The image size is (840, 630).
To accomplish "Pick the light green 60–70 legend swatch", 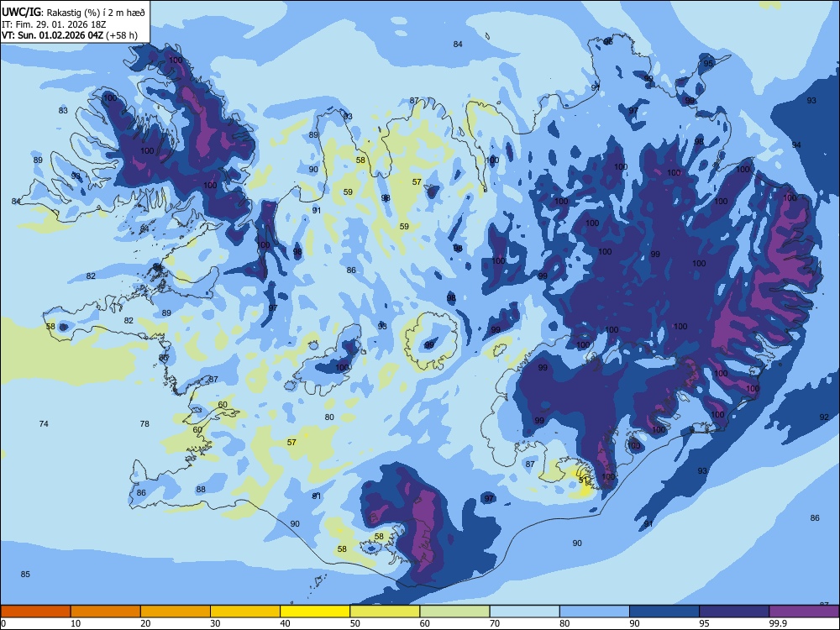I will 454,612.
